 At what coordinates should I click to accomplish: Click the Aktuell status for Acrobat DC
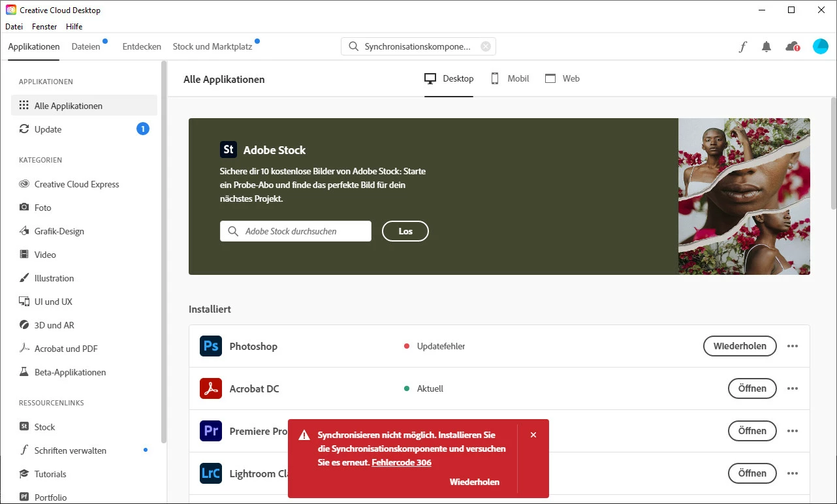(x=430, y=388)
